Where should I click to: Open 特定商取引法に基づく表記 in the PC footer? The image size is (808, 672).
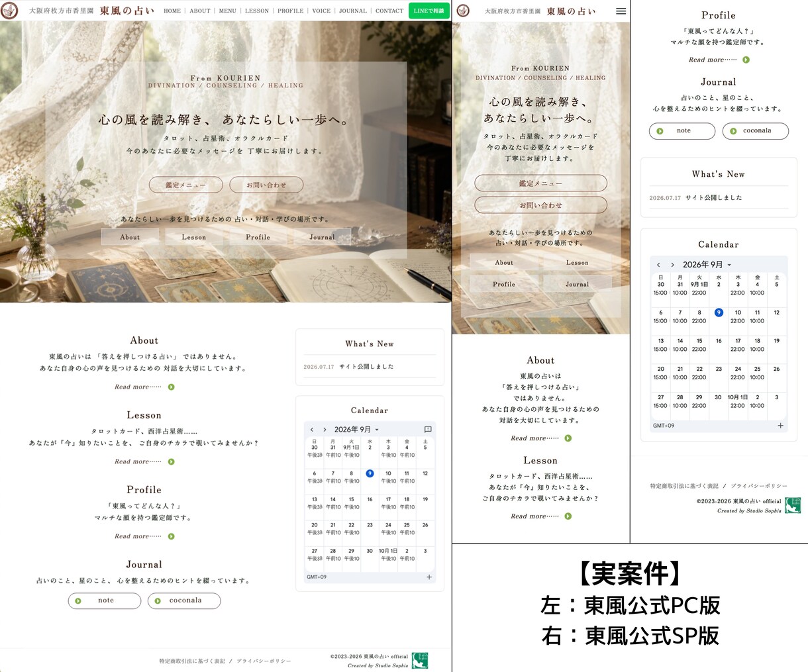(x=192, y=661)
